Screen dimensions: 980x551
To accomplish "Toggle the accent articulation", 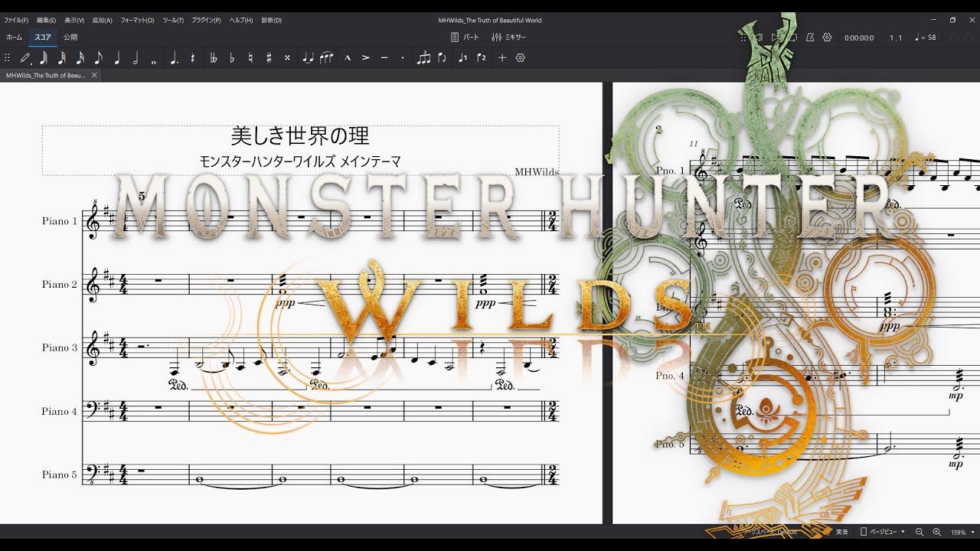I will 366,57.
